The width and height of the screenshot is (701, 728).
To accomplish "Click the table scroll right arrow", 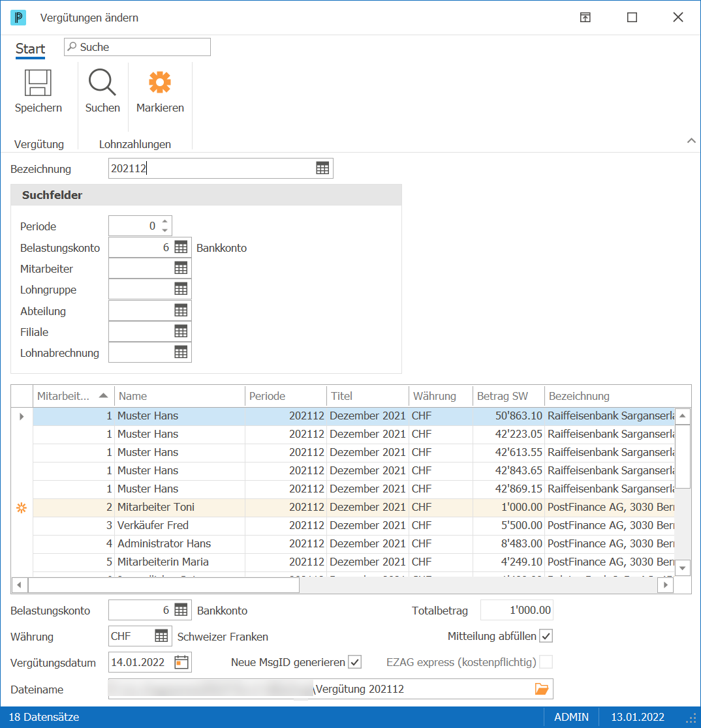I will coord(665,585).
